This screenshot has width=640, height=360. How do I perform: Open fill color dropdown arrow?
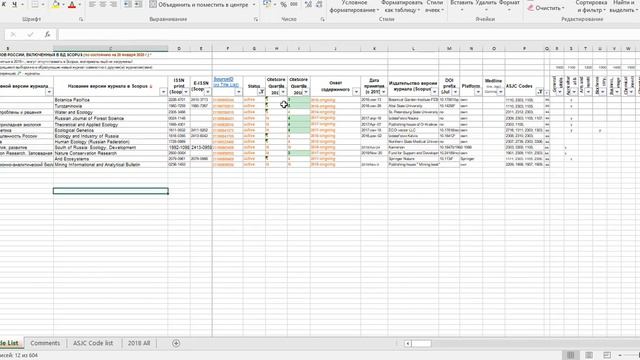(63, 4)
